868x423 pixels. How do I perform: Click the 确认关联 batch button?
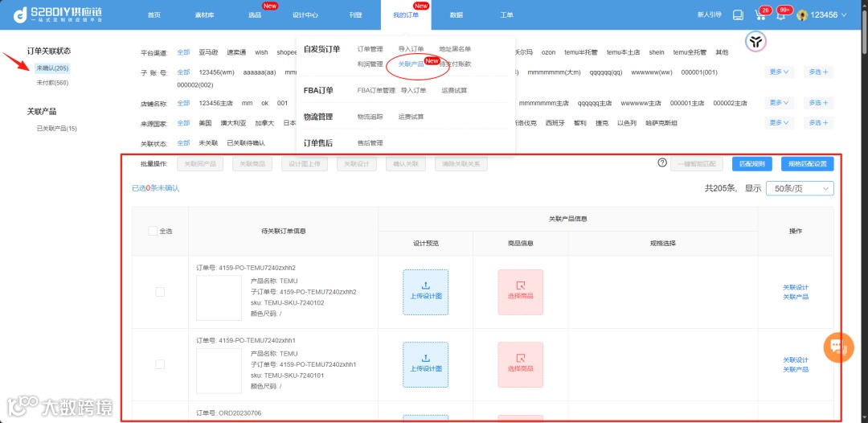(406, 164)
